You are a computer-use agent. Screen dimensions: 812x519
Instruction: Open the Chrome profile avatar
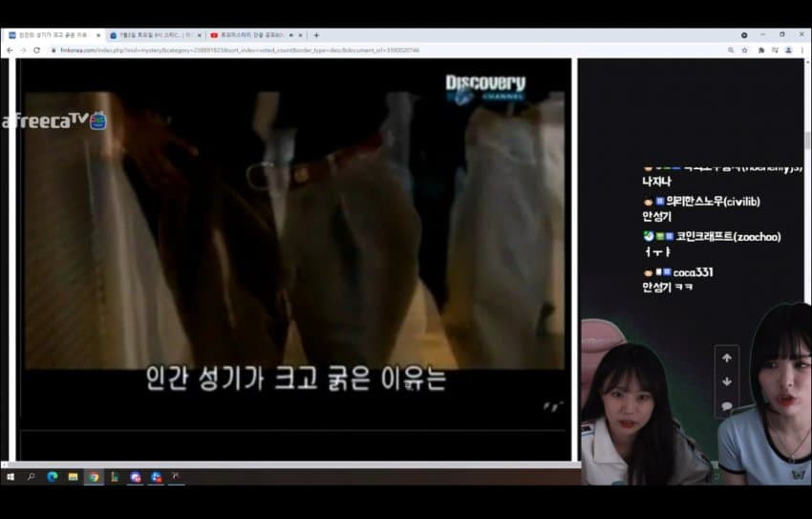[x=789, y=51]
